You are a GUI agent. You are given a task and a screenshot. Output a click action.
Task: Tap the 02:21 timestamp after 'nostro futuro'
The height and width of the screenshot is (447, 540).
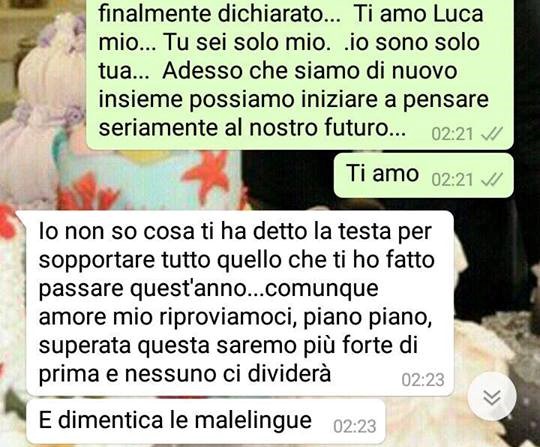[x=452, y=134]
